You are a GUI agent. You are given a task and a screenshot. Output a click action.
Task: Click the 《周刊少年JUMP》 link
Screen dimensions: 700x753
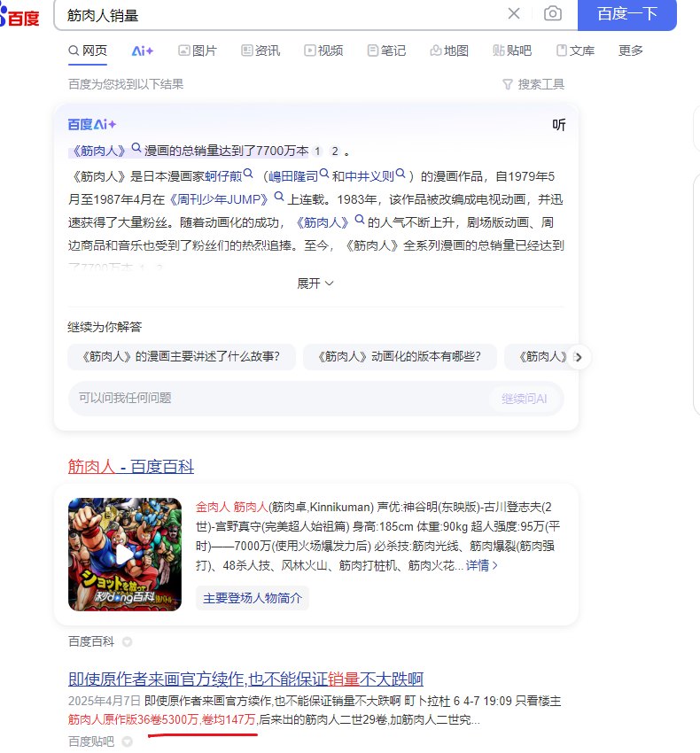pyautogui.click(x=219, y=200)
